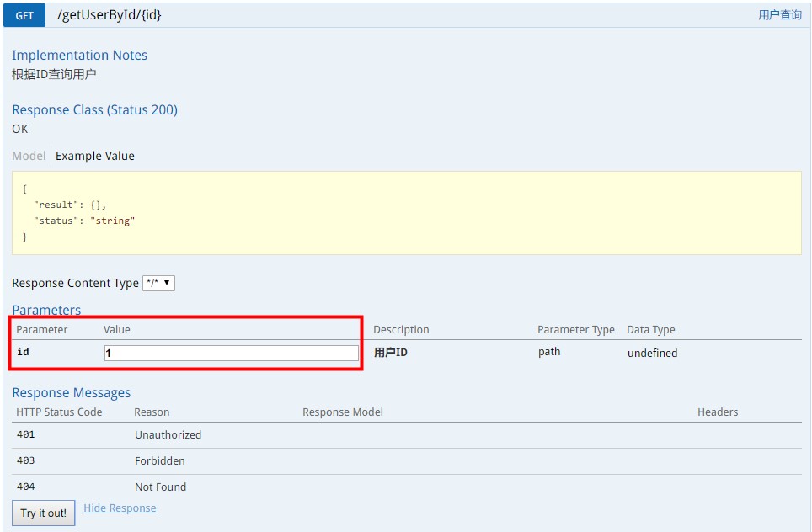This screenshot has height=532, width=812.
Task: Click the Response Class (Status 200) heading
Action: pos(95,110)
